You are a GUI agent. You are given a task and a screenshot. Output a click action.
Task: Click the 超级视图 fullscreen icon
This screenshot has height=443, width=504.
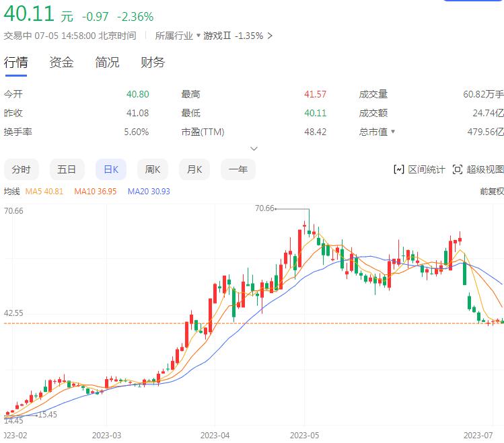[x=457, y=169]
